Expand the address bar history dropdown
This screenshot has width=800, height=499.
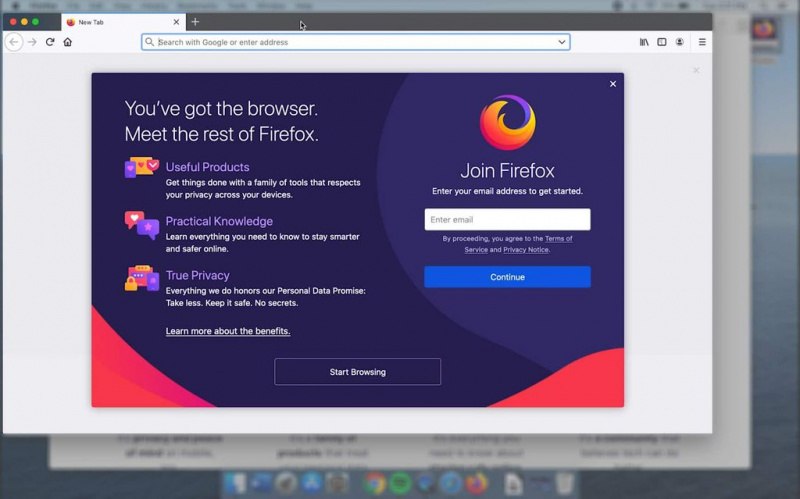click(x=562, y=42)
